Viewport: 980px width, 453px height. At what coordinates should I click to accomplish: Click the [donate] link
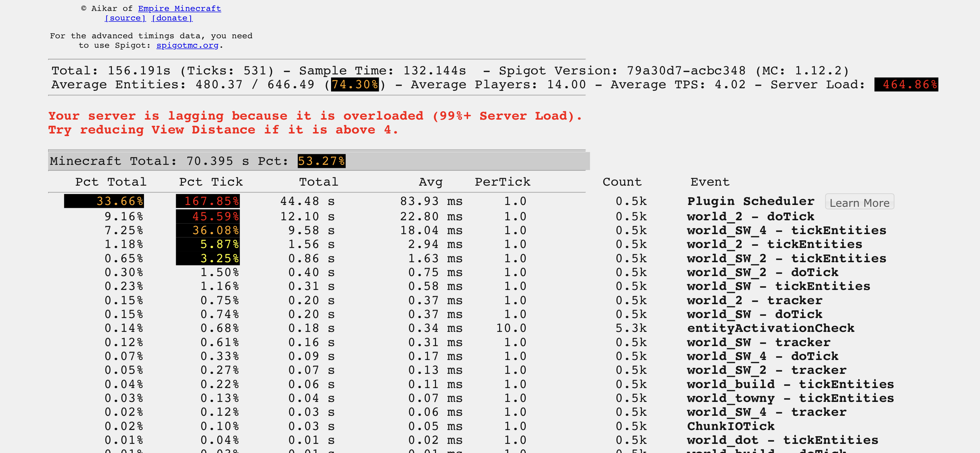tap(172, 18)
